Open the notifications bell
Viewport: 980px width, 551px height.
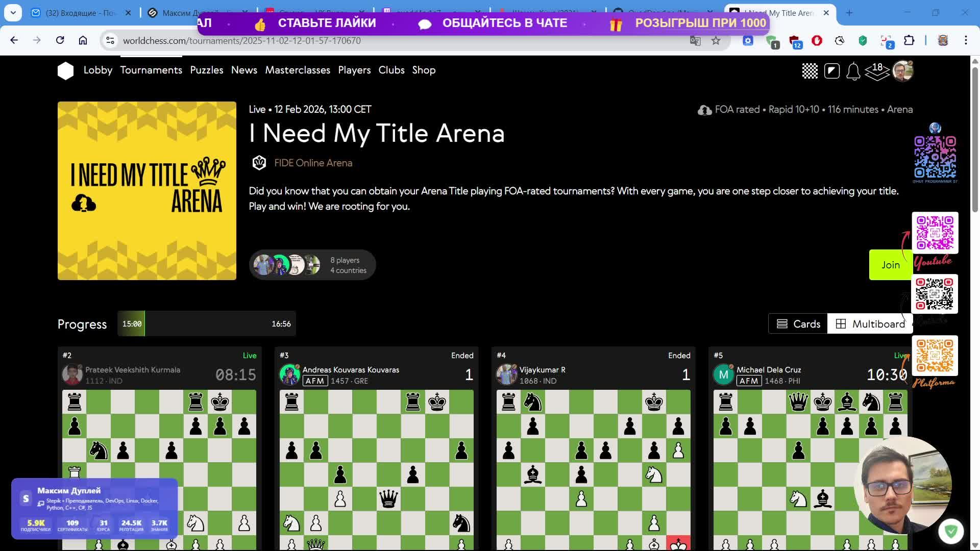tap(853, 71)
